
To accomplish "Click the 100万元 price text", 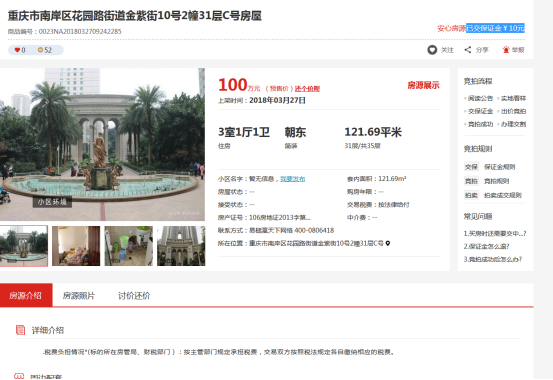I will point(239,85).
